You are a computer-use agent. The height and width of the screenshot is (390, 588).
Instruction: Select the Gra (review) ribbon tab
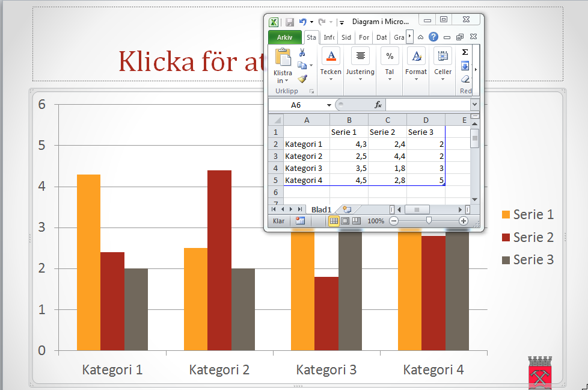399,37
